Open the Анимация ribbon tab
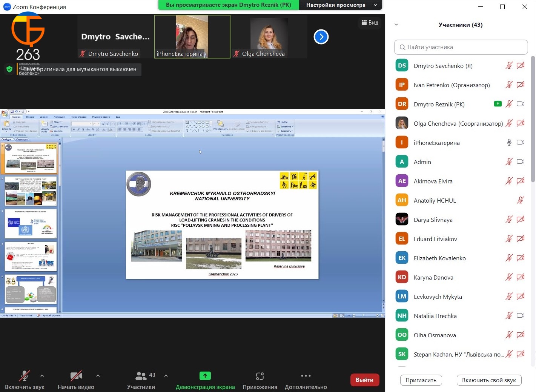The width and height of the screenshot is (536, 392). click(59, 117)
